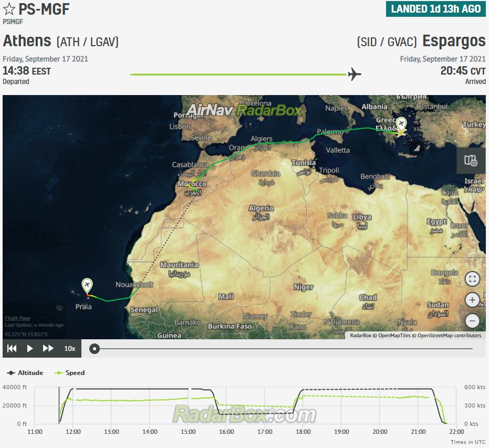Click the Espargos destination name
Screen dimensions: 489x448
(x=454, y=41)
